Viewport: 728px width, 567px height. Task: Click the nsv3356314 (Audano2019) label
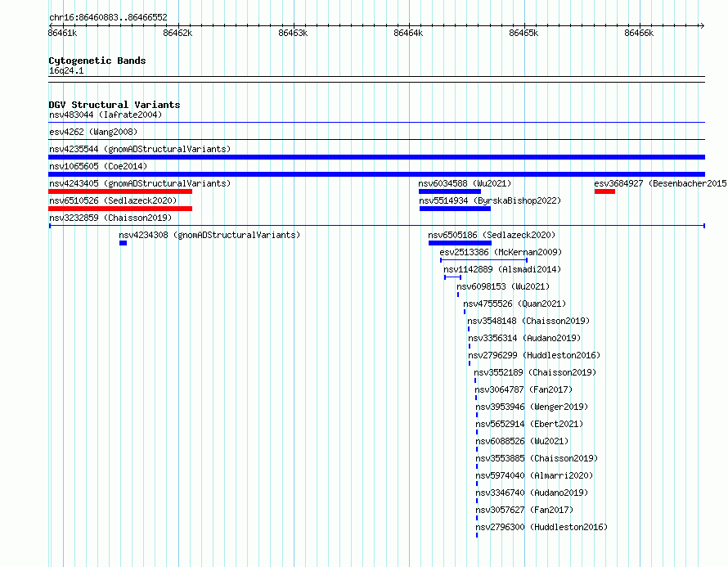coord(524,338)
